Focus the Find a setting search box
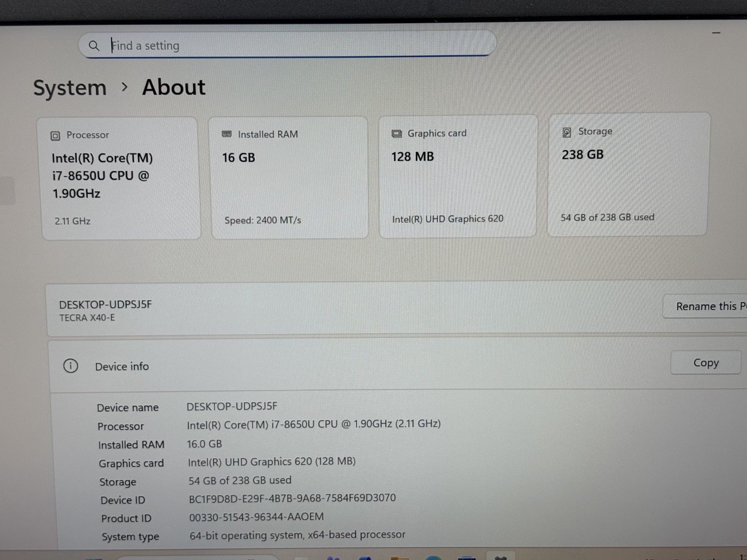Viewport: 747px width, 560px height. (x=287, y=45)
